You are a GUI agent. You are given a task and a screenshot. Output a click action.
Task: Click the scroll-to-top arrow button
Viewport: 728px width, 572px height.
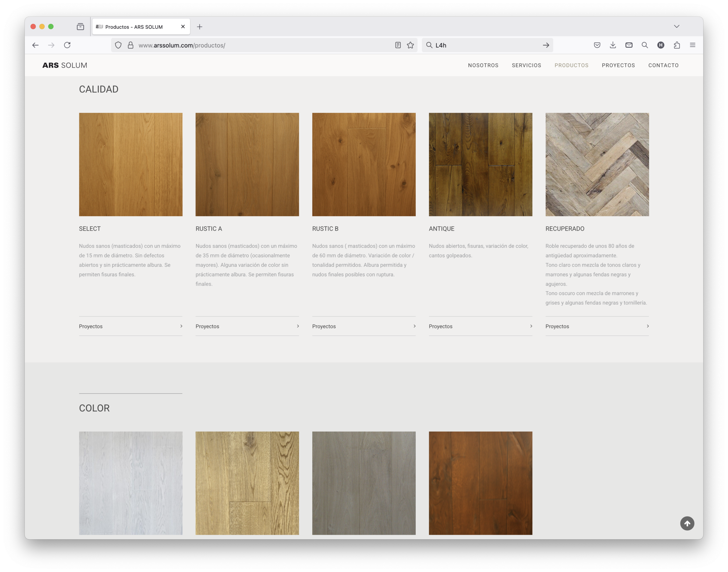point(687,523)
